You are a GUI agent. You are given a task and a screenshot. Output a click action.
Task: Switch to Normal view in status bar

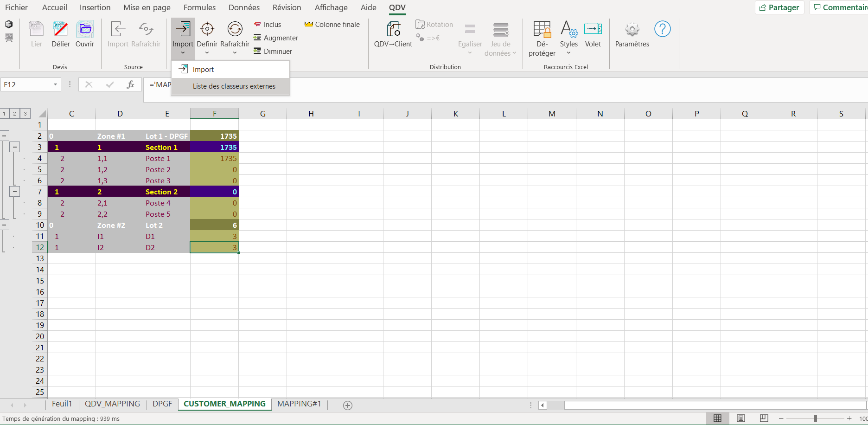[x=717, y=419]
